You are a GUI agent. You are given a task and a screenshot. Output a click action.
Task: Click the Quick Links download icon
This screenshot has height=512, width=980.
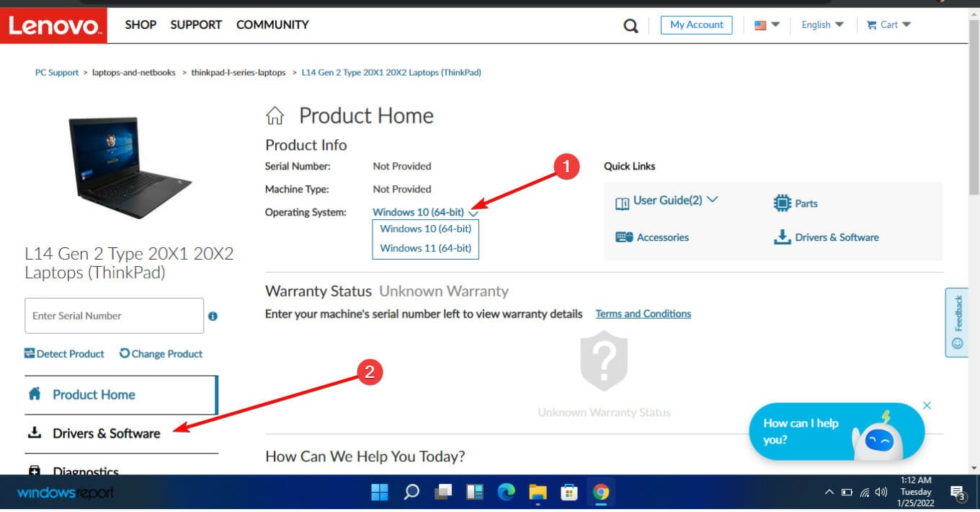(x=783, y=237)
